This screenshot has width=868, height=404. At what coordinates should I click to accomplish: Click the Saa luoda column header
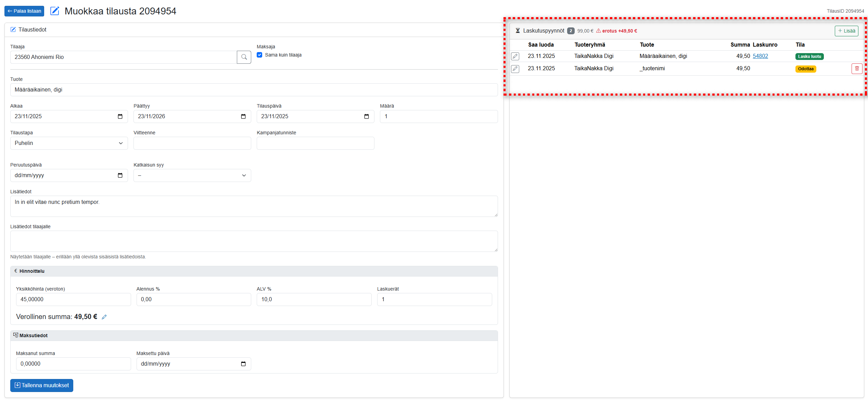click(541, 45)
